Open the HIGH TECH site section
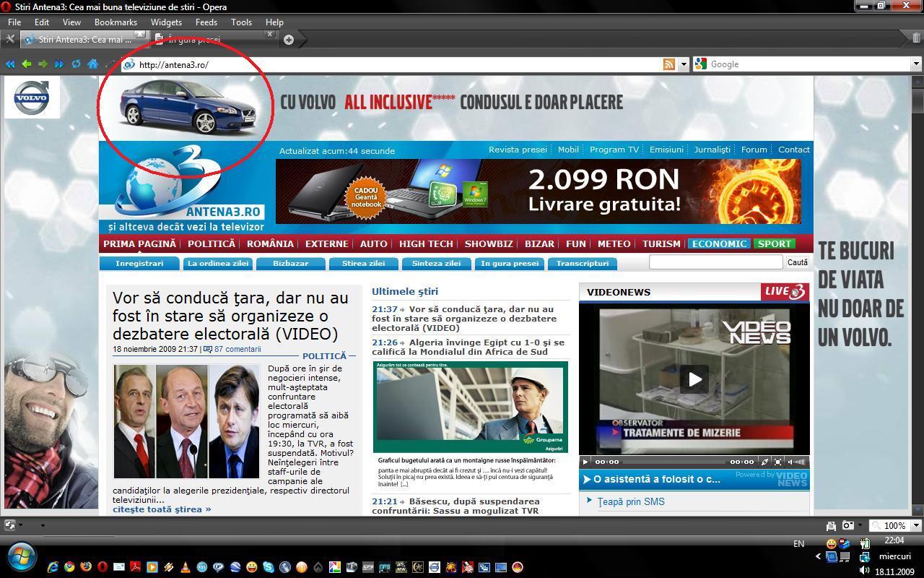 426,243
